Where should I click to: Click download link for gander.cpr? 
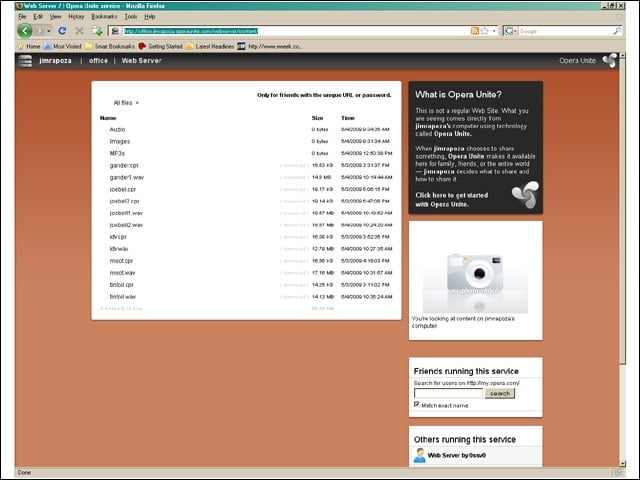(x=294, y=165)
